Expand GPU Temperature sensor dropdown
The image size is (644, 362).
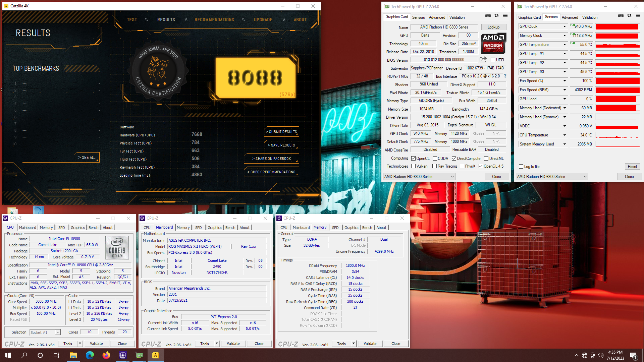click(x=565, y=45)
